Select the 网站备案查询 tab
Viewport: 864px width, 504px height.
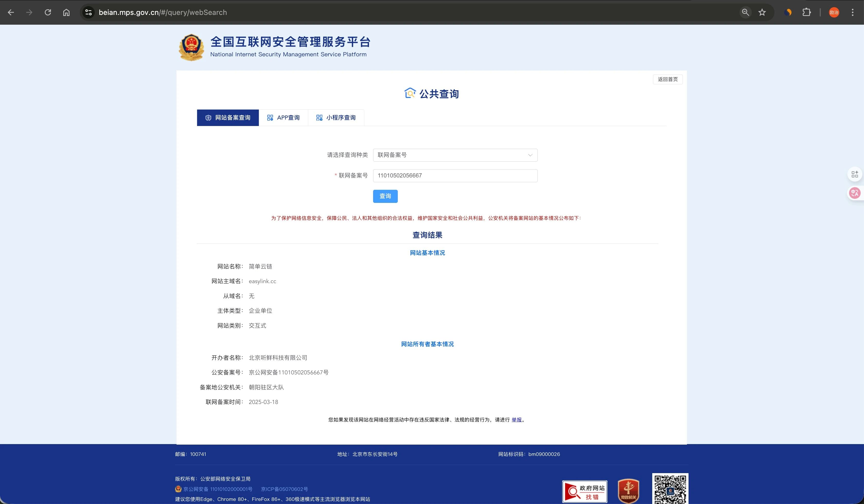(228, 118)
